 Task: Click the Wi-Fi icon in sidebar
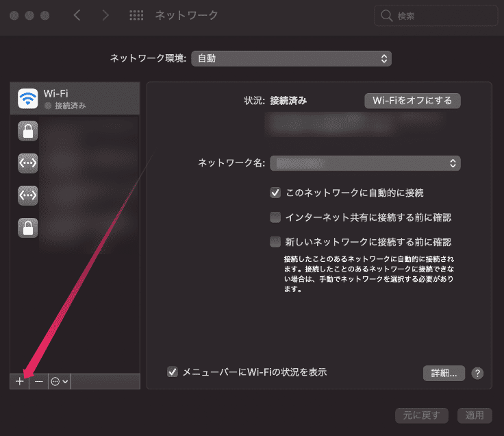28,99
